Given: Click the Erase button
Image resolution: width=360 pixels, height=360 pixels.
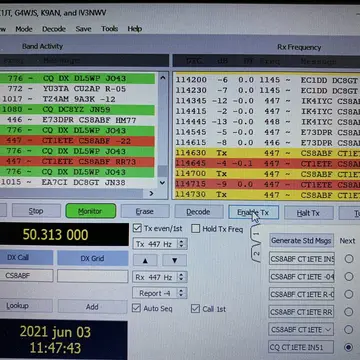Looking at the screenshot, I should tap(145, 211).
